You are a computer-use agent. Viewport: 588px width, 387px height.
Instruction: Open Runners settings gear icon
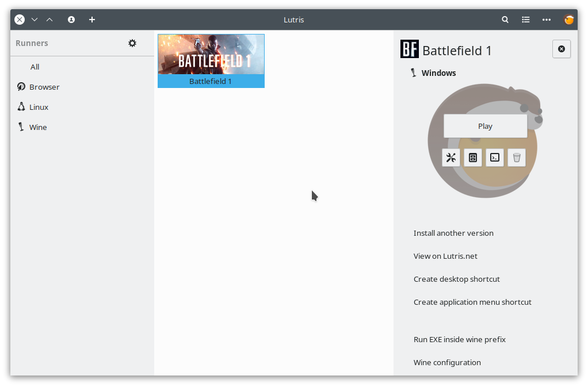[x=132, y=43]
